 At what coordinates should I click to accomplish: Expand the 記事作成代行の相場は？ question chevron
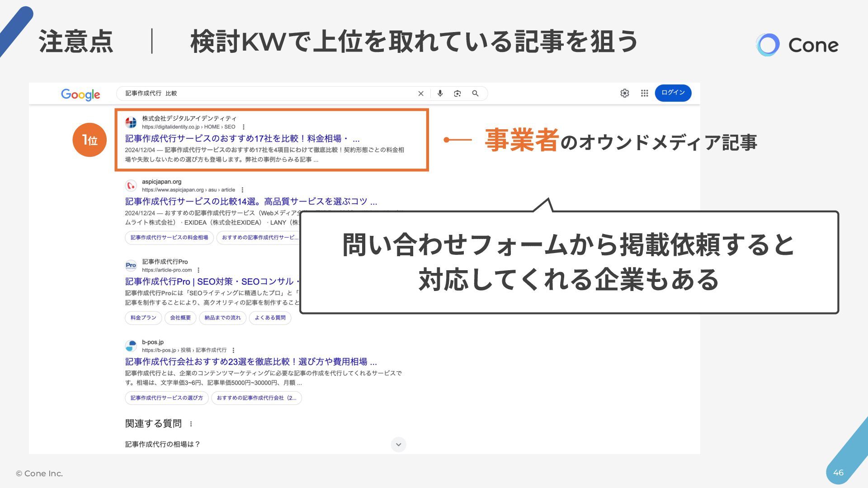pos(398,444)
